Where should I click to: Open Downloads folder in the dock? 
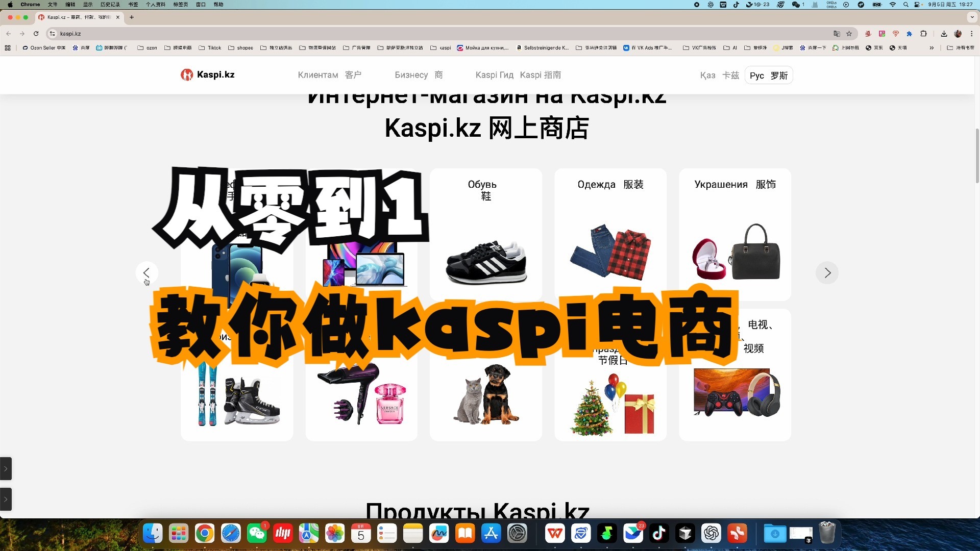point(775,534)
